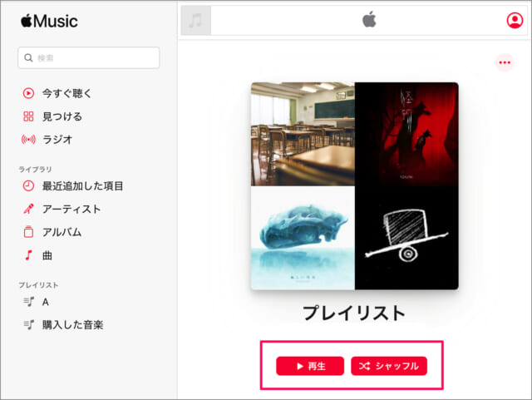
Task: Show 最近追加した項目 in library
Action: click(x=72, y=185)
